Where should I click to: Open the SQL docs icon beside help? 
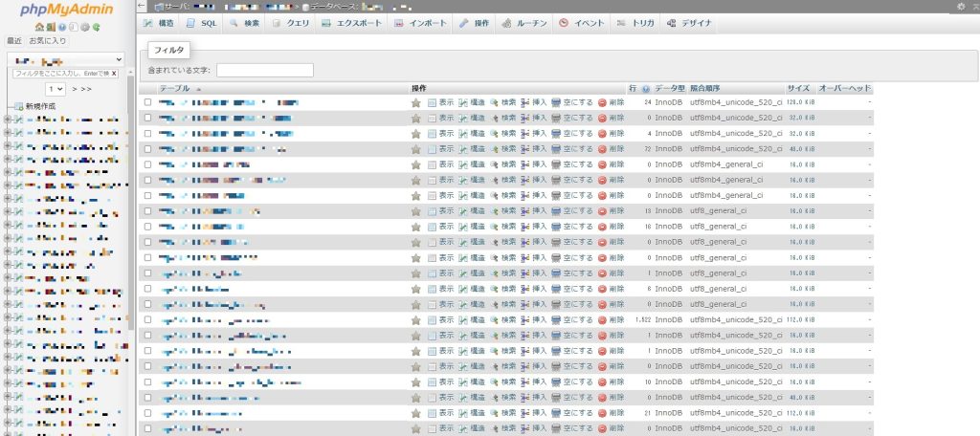tap(74, 27)
